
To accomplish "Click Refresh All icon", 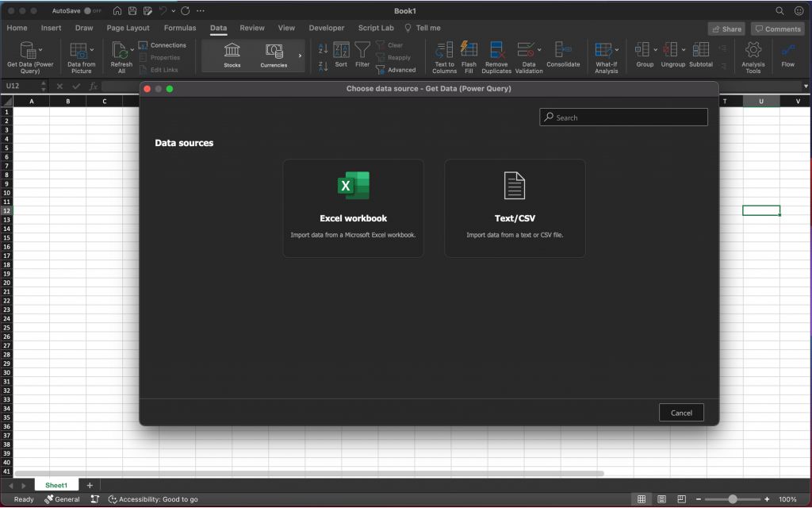I will 120,50.
